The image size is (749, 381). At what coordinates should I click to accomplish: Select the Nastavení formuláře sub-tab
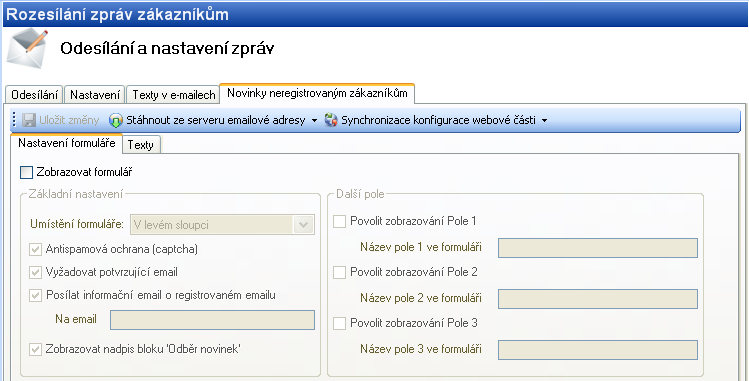click(67, 143)
